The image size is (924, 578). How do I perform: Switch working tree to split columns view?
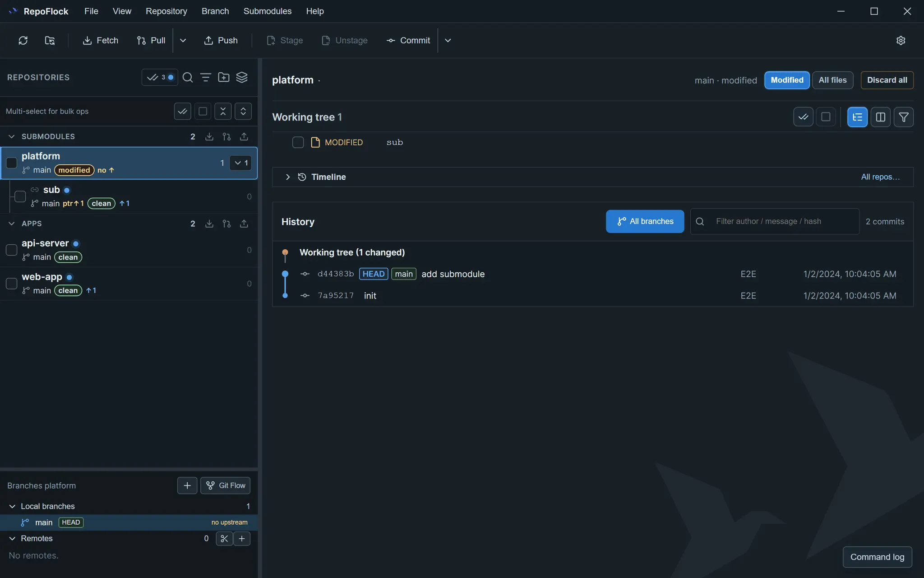pyautogui.click(x=880, y=117)
